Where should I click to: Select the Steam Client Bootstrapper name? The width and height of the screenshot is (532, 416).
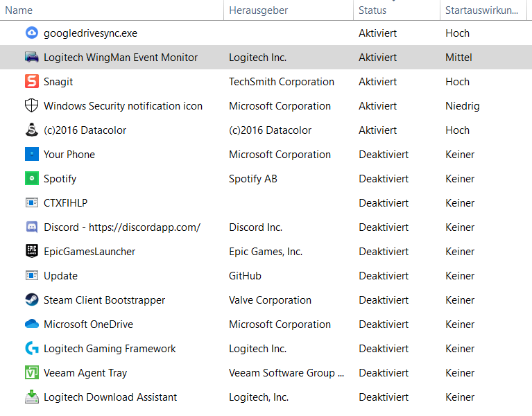pyautogui.click(x=104, y=300)
